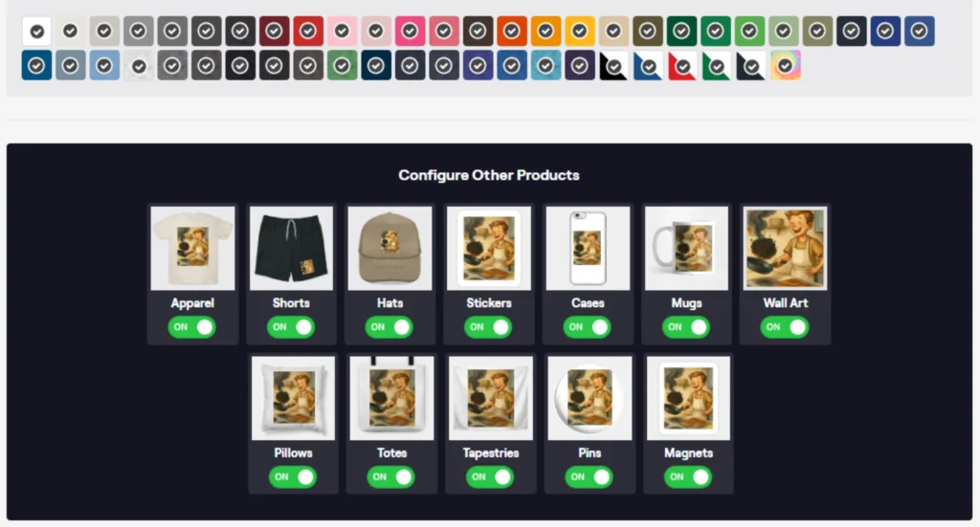Deselect the hot pink color swatch
This screenshot has width=980, height=527.
click(x=410, y=32)
